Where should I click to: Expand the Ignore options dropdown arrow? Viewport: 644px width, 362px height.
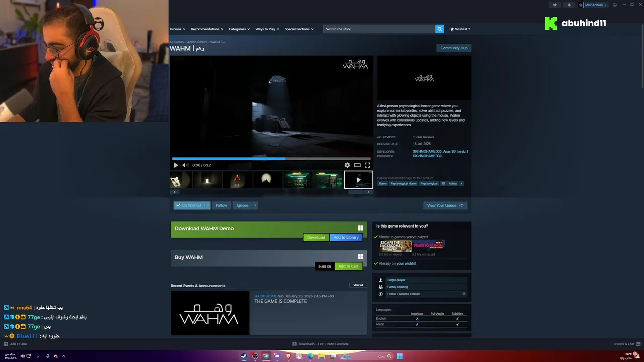255,205
